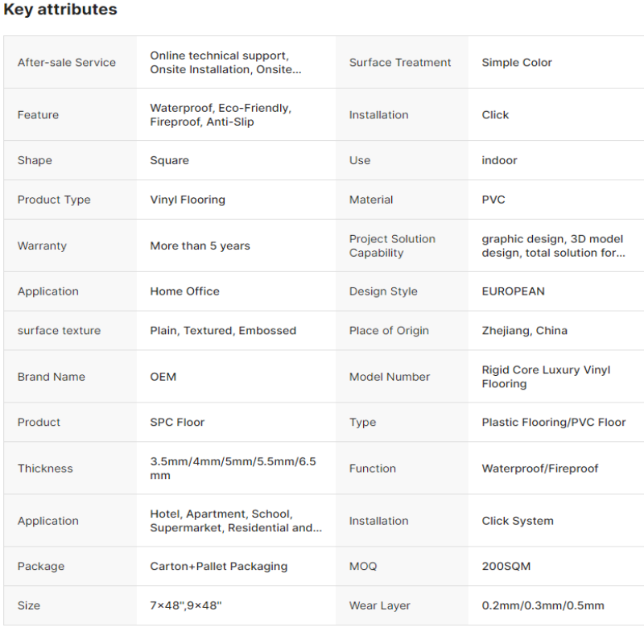644x644 pixels.
Task: Click the Vinyl Flooring product type value
Action: (188, 200)
